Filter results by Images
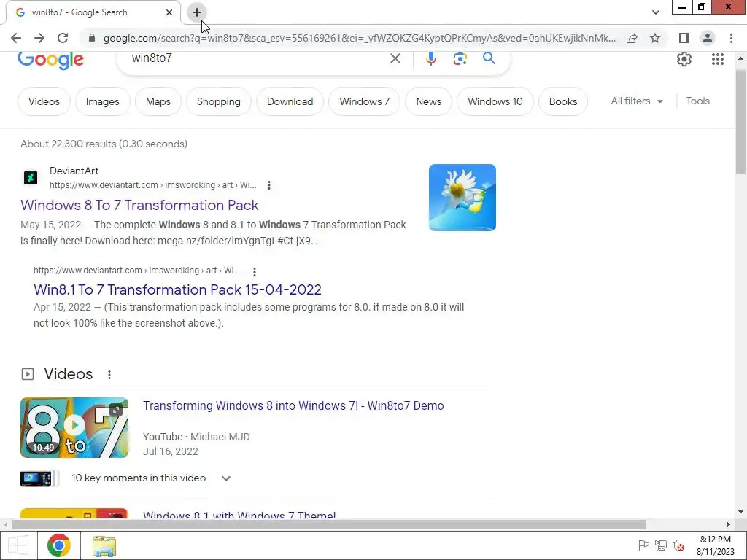The width and height of the screenshot is (747, 560). [x=102, y=101]
